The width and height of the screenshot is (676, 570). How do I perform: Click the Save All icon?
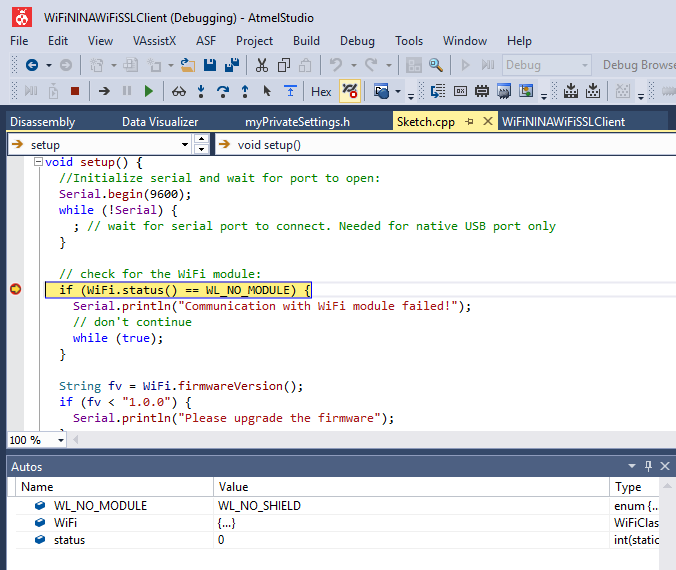232,65
